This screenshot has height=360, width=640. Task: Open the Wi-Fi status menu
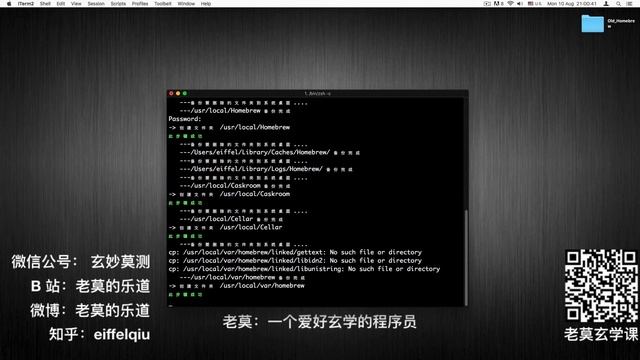[x=510, y=4]
